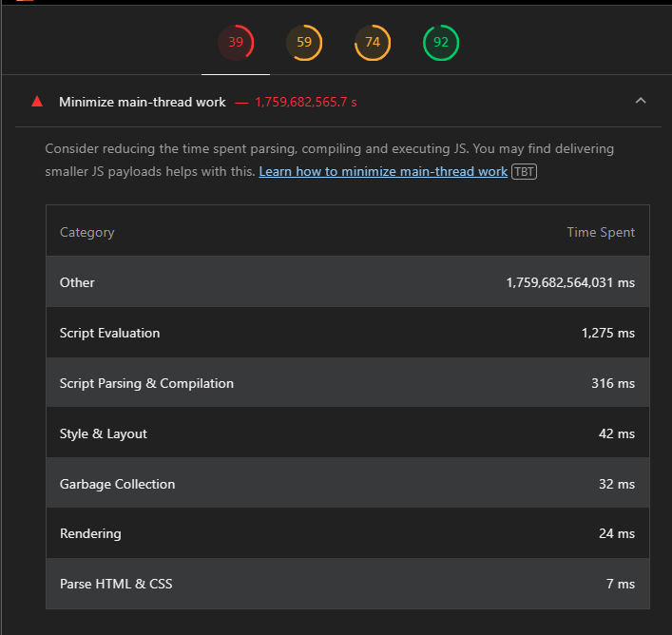Screen dimensions: 672x635
Task: Click the Parse HTML & CSS row
Action: click(347, 584)
